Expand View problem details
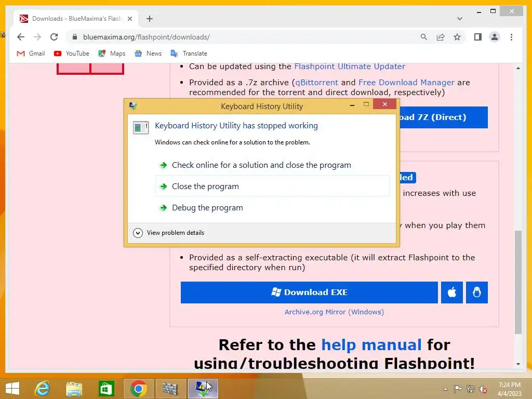 click(169, 233)
